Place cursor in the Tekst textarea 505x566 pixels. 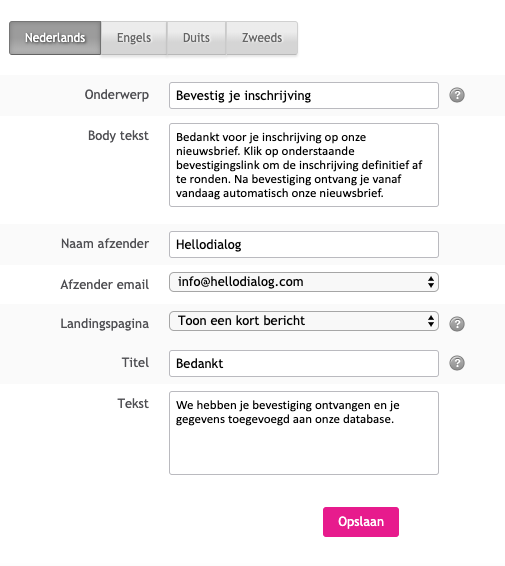(x=304, y=433)
